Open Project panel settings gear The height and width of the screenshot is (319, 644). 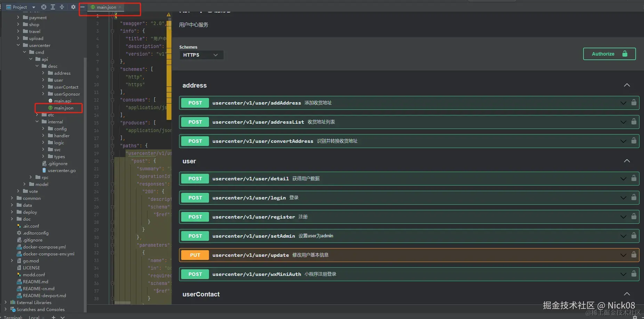point(73,7)
